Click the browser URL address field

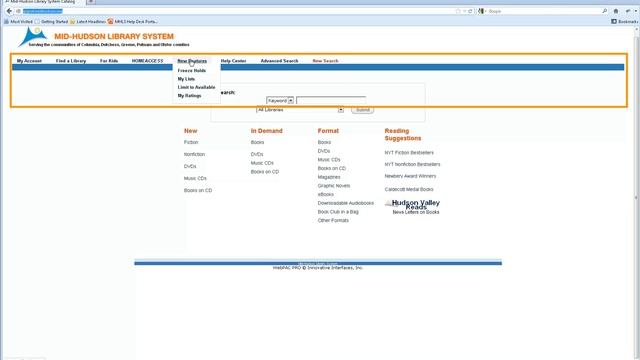click(x=237, y=11)
